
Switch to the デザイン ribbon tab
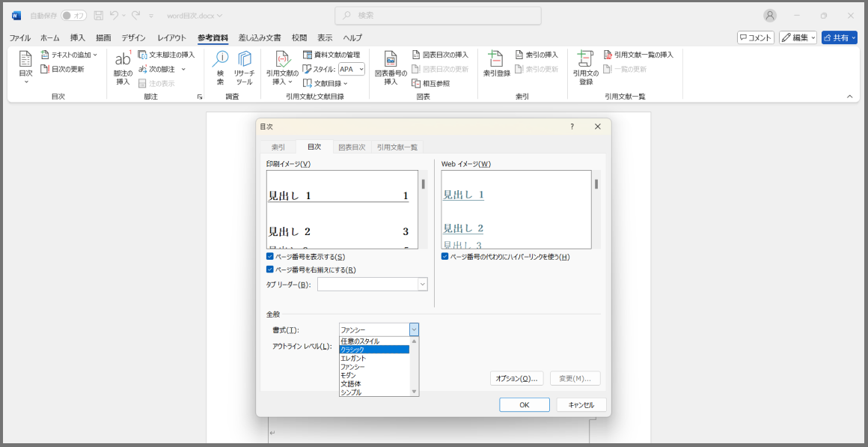pyautogui.click(x=133, y=37)
